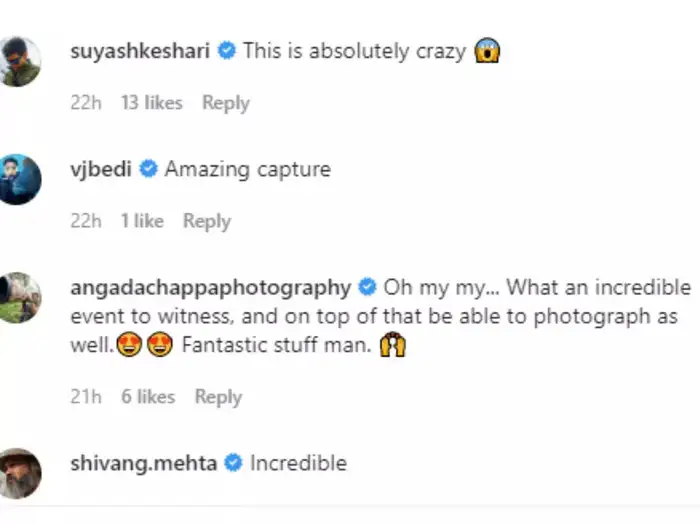Click verified badge beside shivang.mehta

pos(233,463)
